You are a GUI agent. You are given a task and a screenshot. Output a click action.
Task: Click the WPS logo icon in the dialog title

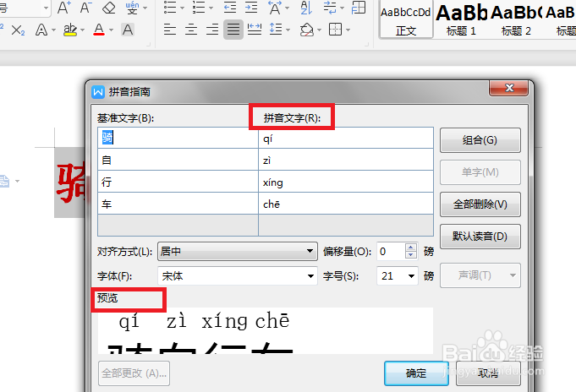click(x=98, y=92)
